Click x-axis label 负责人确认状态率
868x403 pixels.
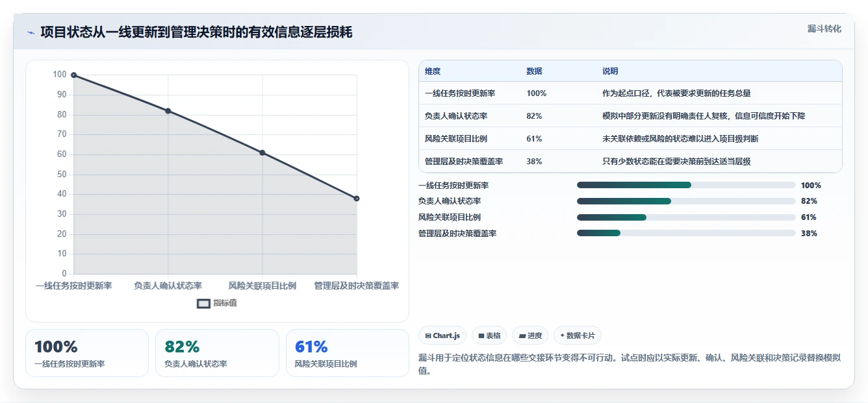pyautogui.click(x=168, y=286)
